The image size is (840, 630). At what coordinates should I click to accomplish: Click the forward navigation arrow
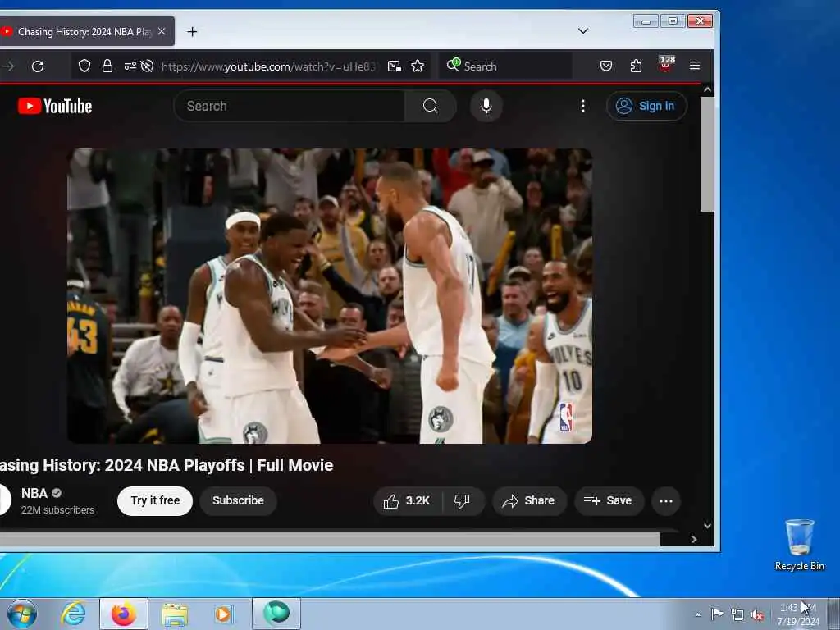pyautogui.click(x=8, y=66)
